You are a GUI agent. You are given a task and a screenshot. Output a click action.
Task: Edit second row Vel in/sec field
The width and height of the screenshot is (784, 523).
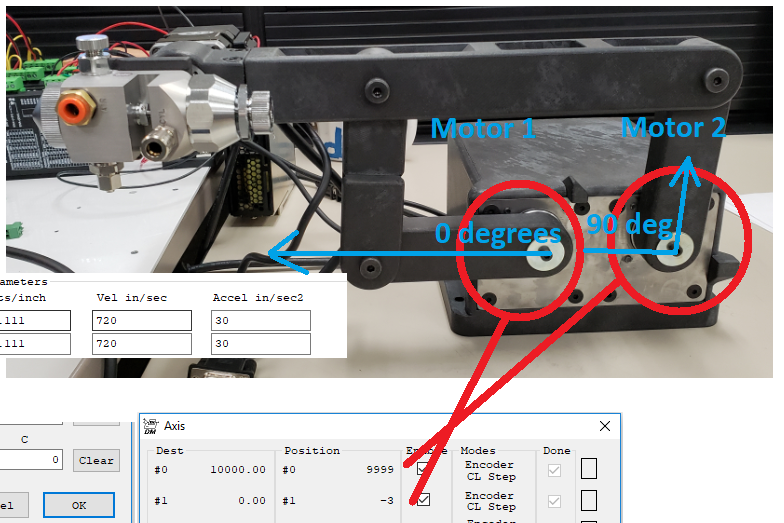(x=141, y=343)
